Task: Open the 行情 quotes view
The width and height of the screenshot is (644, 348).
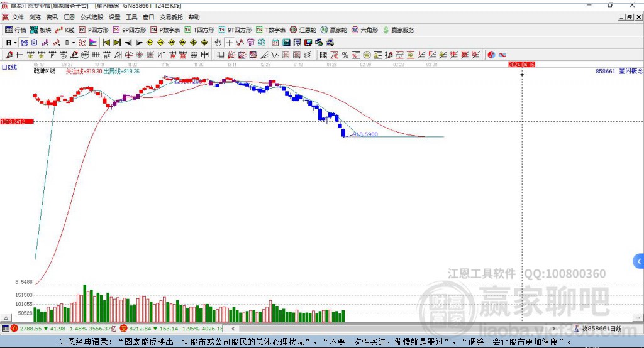Action: pos(15,30)
